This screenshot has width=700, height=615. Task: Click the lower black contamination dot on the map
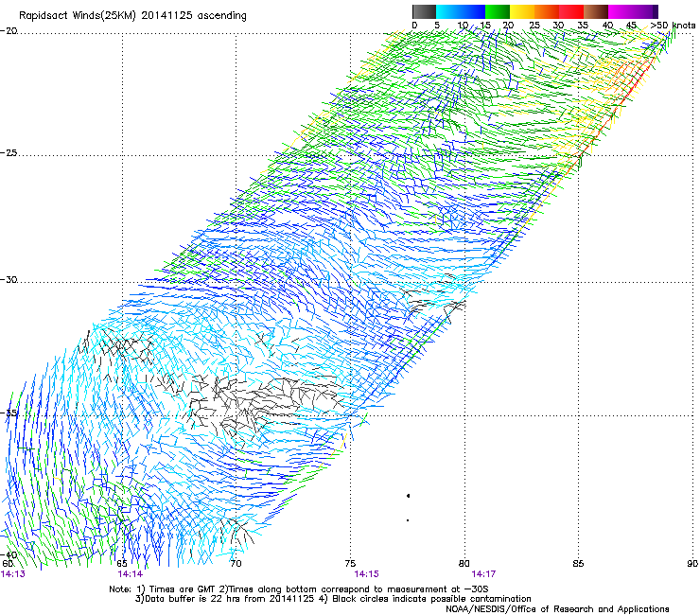pyautogui.click(x=408, y=520)
